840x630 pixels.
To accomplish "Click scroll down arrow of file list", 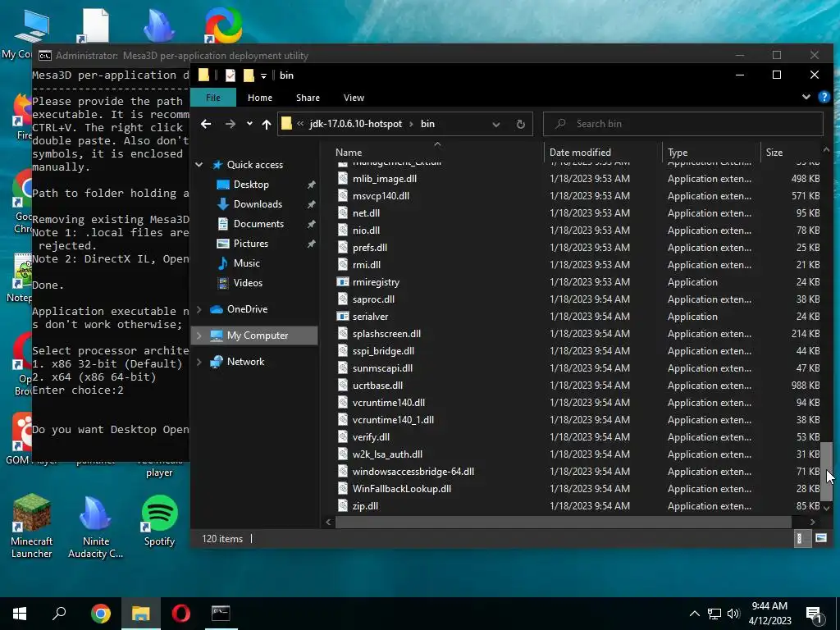I will pyautogui.click(x=827, y=508).
